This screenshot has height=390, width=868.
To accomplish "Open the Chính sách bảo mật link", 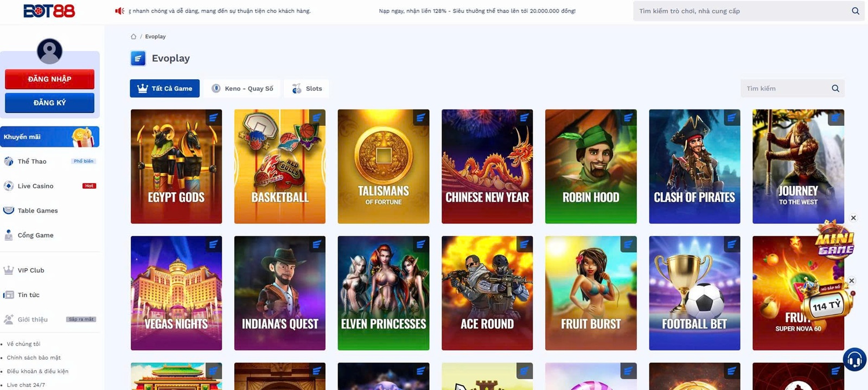I will tap(34, 357).
